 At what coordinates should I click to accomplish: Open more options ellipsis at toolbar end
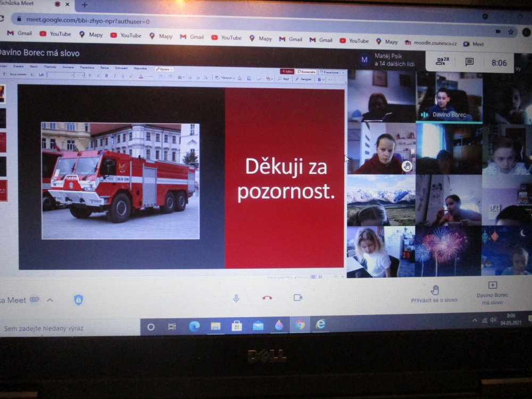pos(330,79)
